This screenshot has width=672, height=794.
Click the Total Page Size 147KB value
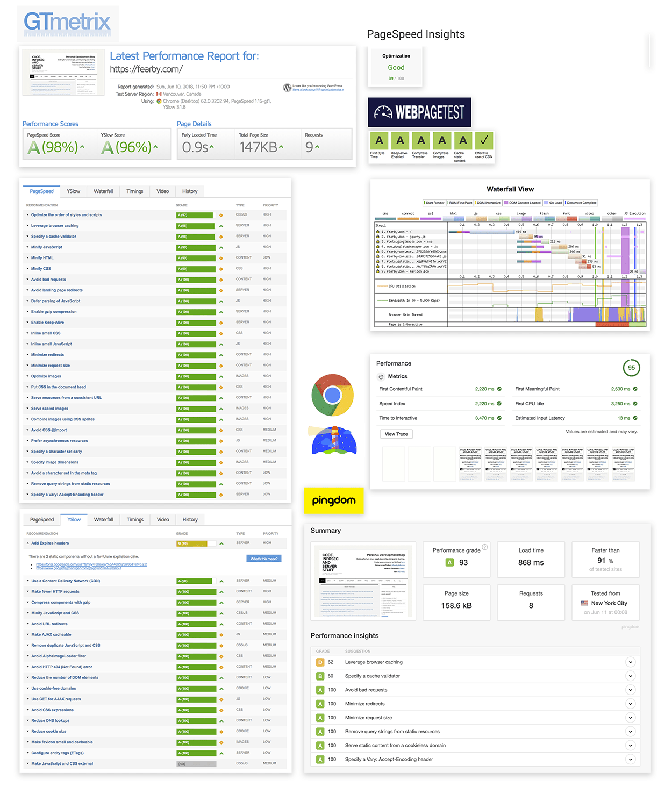[x=261, y=147]
